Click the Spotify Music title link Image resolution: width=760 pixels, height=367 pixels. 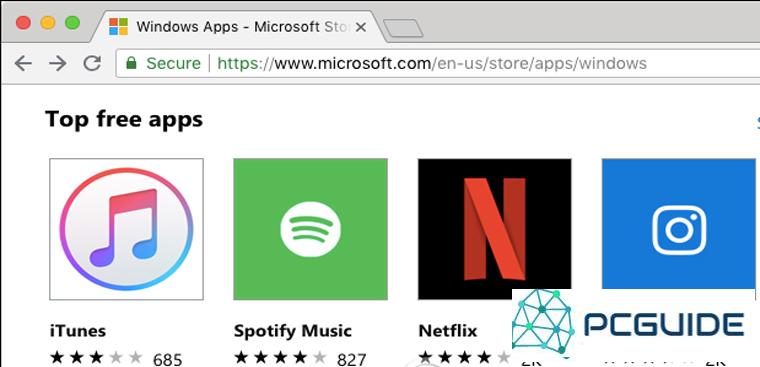(x=292, y=331)
